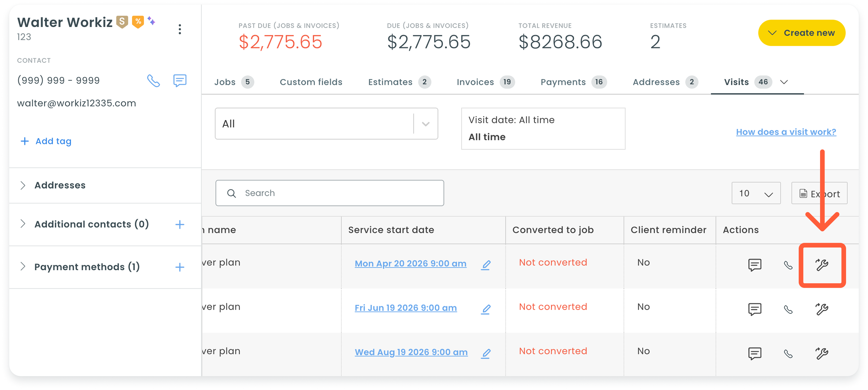Convert the Fri Jun 19 2026 visit to job
This screenshot has width=868, height=390.
point(822,309)
